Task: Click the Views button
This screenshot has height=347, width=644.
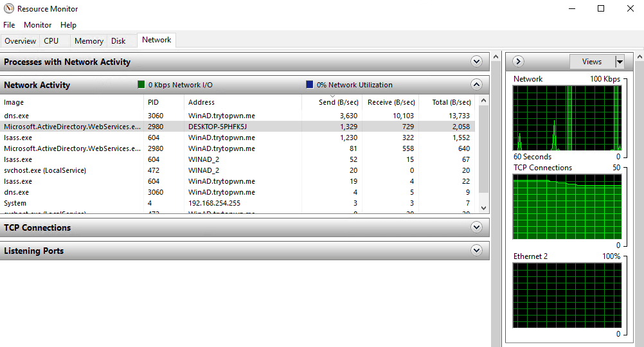Action: coord(592,62)
